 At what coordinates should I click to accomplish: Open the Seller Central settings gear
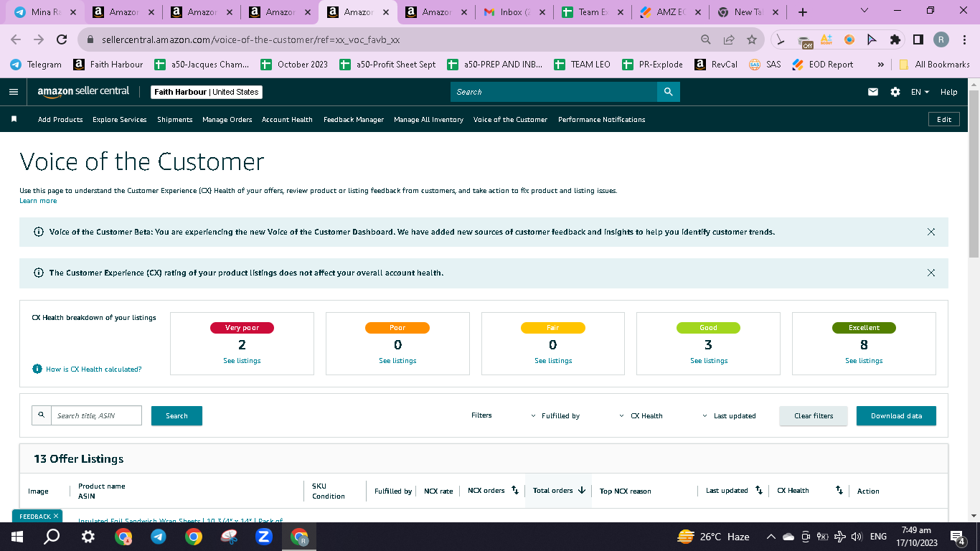(x=895, y=92)
